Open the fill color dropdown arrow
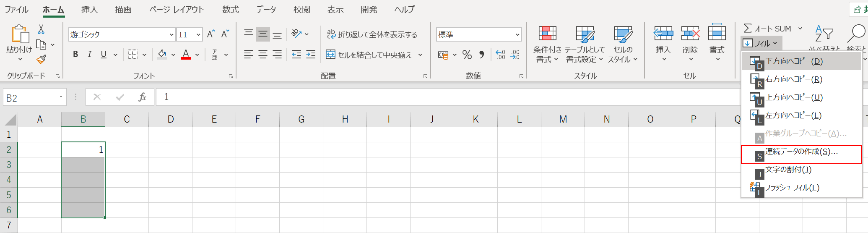Viewport: 868px width, 233px height. pos(173,55)
